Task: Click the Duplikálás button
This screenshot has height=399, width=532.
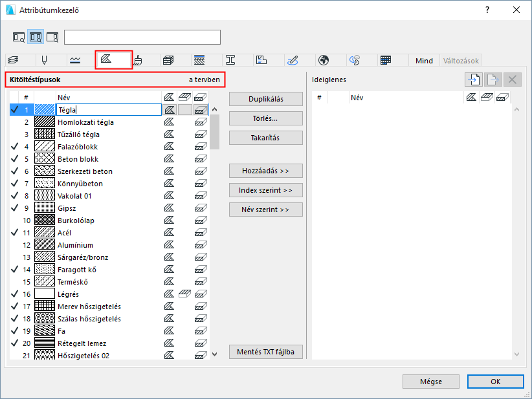Action: click(265, 99)
